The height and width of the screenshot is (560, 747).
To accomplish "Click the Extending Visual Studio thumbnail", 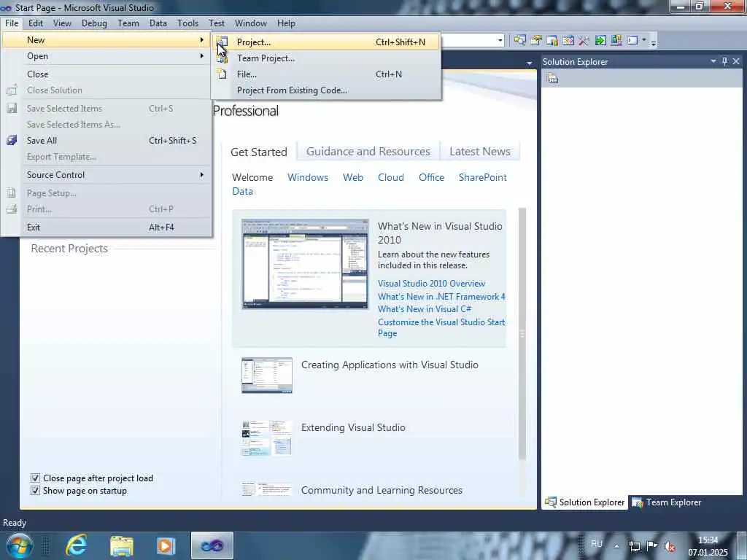I will [267, 438].
